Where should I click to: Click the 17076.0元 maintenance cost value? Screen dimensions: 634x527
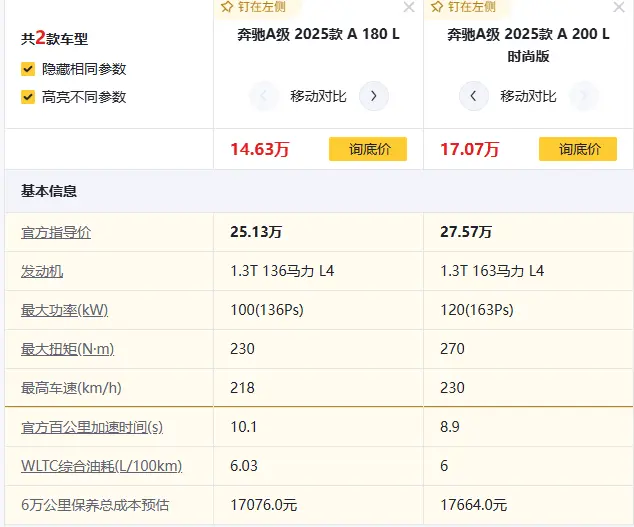pyautogui.click(x=264, y=505)
